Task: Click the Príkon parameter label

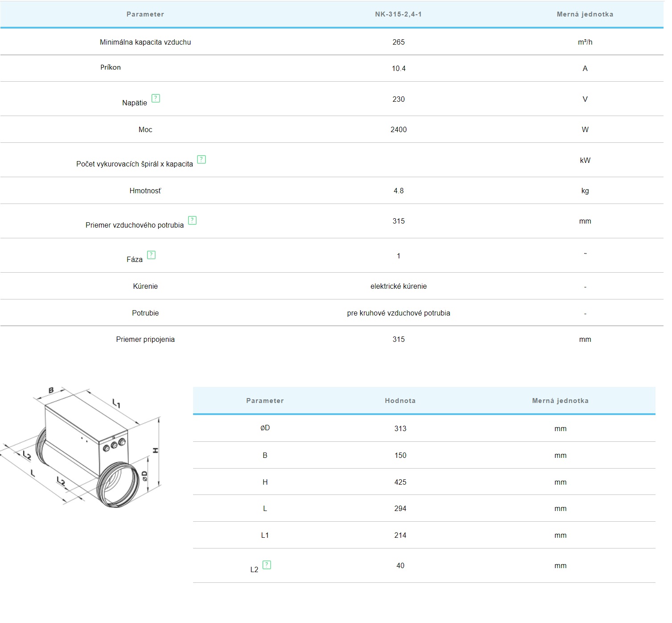Action: pyautogui.click(x=111, y=67)
